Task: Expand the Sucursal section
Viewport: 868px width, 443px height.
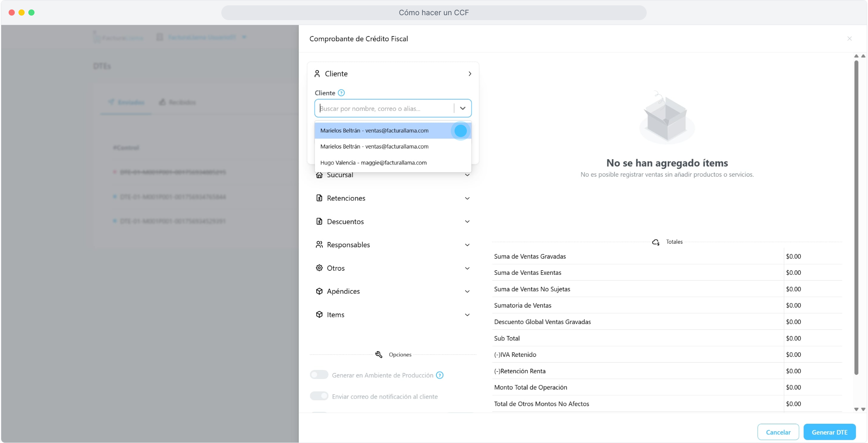Action: coord(467,175)
